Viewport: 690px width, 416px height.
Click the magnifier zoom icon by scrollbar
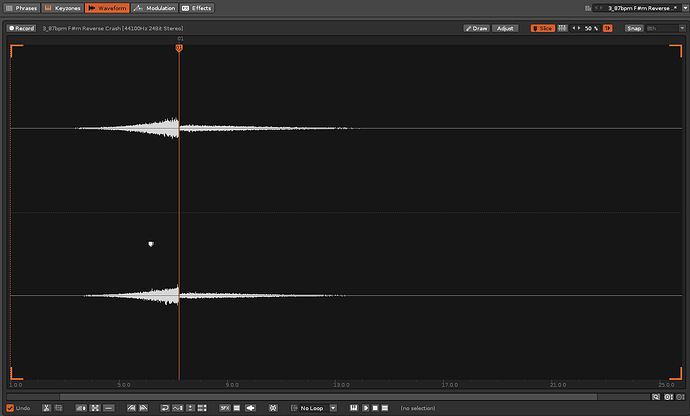(656, 397)
